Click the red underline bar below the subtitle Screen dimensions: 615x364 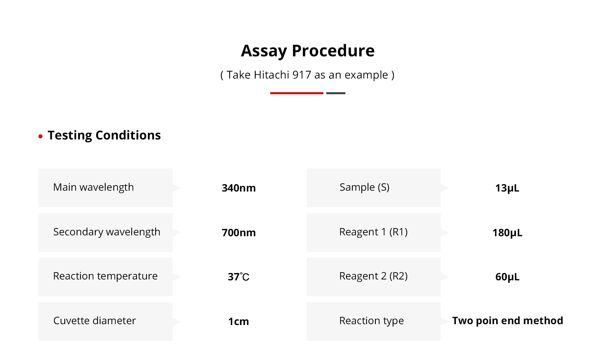click(x=296, y=93)
